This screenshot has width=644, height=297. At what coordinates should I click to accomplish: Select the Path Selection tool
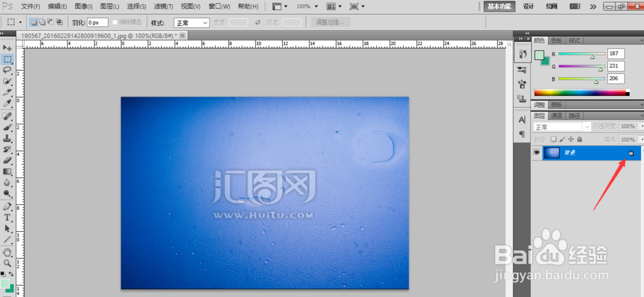click(x=7, y=229)
